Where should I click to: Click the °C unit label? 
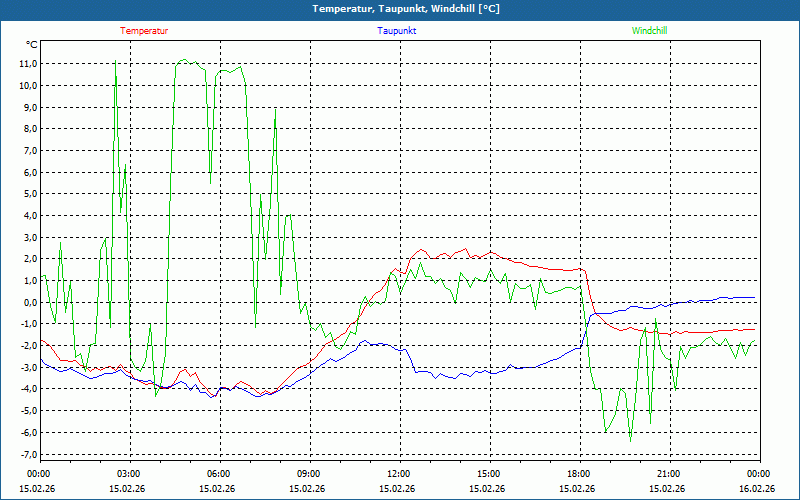click(x=32, y=45)
